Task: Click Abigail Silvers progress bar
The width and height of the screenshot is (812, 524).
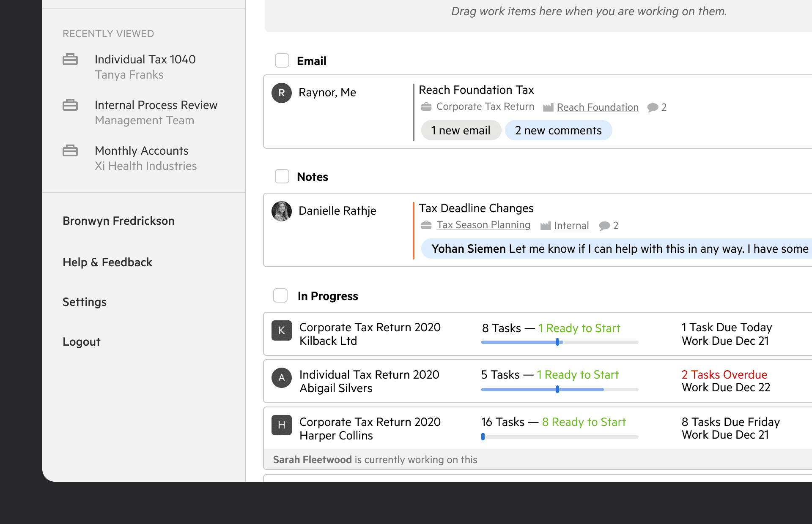Action: click(x=560, y=390)
